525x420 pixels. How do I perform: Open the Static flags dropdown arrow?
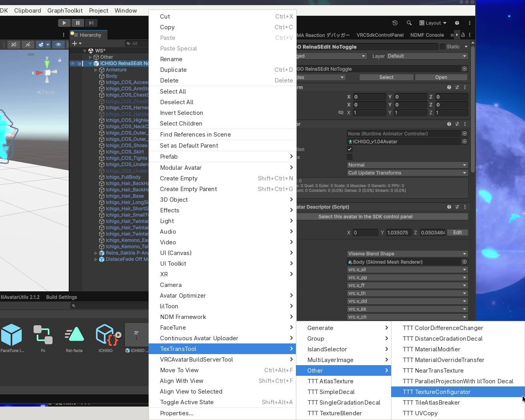466,47
